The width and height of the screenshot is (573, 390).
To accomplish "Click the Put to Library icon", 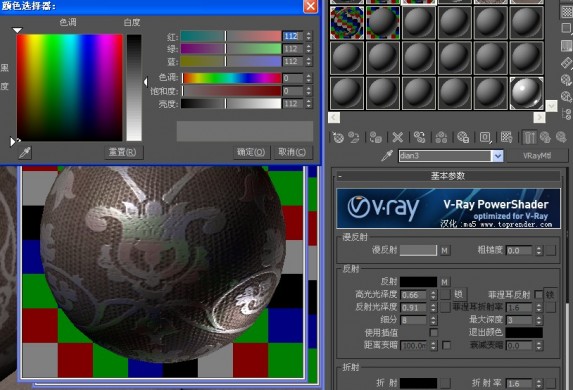I will (x=463, y=137).
